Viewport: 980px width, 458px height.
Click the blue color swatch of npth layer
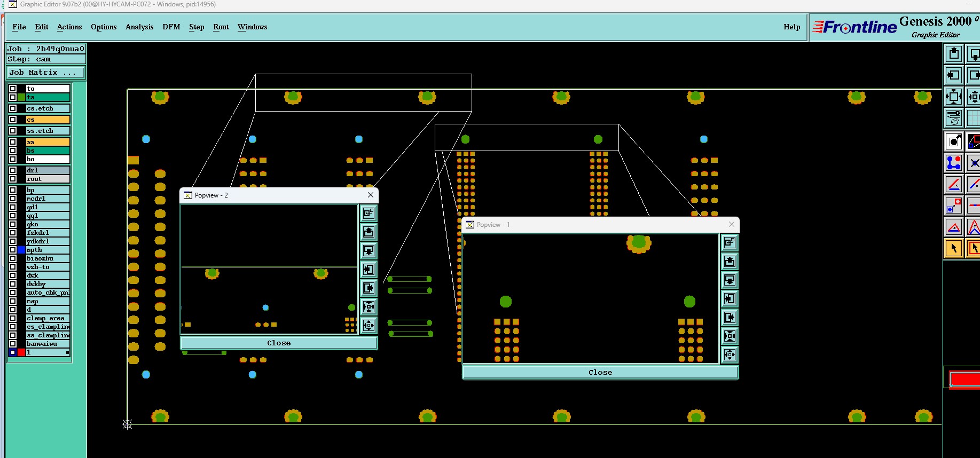click(x=21, y=250)
